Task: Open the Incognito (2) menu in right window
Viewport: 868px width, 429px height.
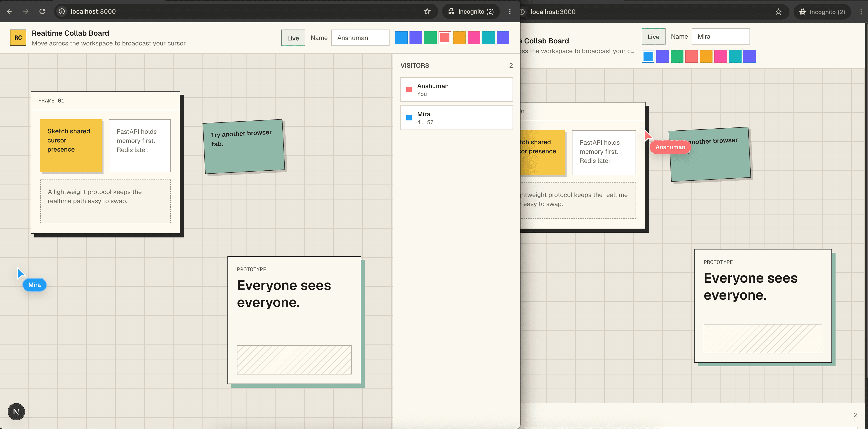Action: (x=822, y=12)
